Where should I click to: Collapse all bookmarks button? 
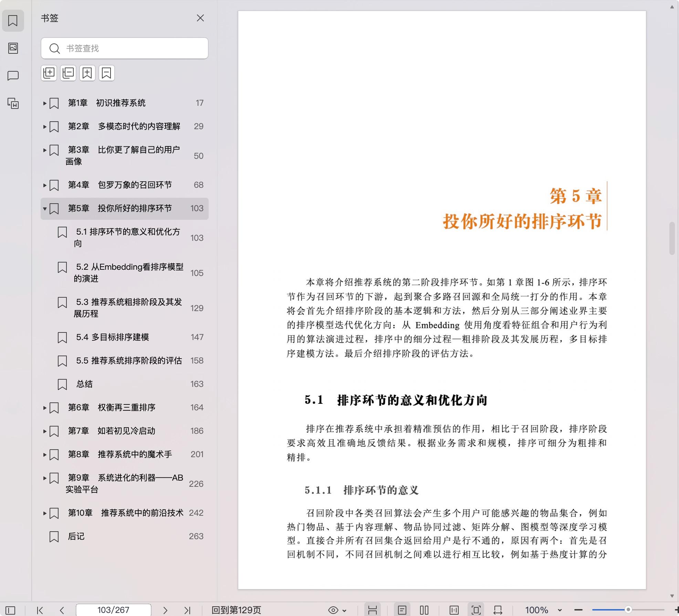pyautogui.click(x=68, y=73)
